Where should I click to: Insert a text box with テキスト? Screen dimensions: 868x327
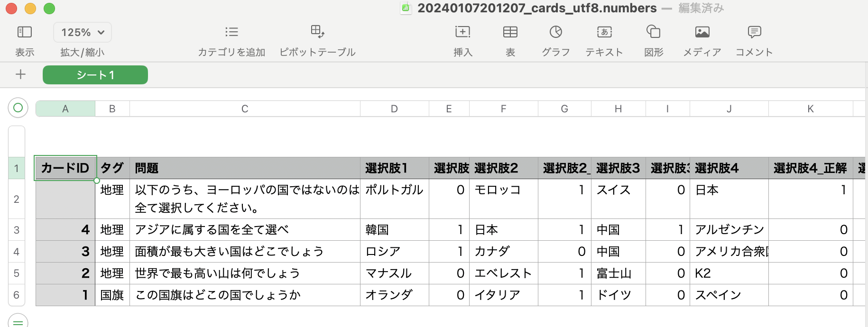(x=604, y=32)
